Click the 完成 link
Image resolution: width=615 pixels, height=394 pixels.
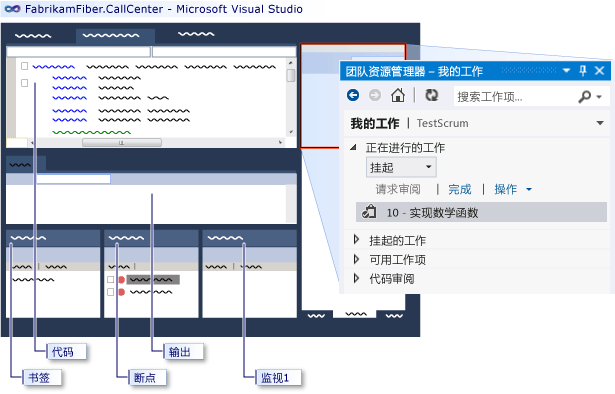(460, 190)
